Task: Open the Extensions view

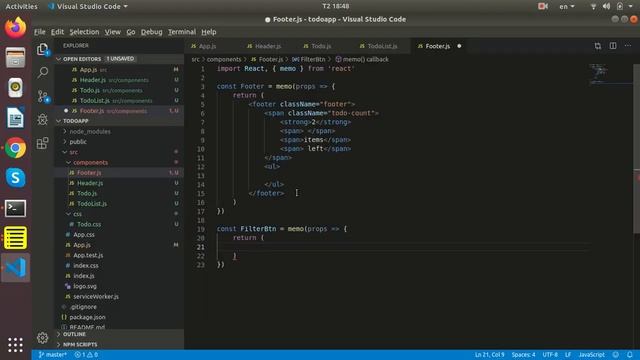Action: point(42,143)
